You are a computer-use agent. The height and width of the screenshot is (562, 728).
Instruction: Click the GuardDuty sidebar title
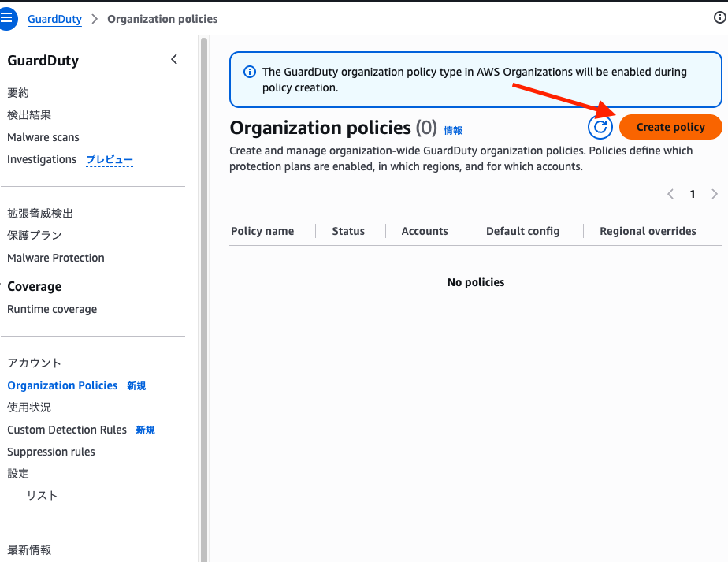pos(43,61)
